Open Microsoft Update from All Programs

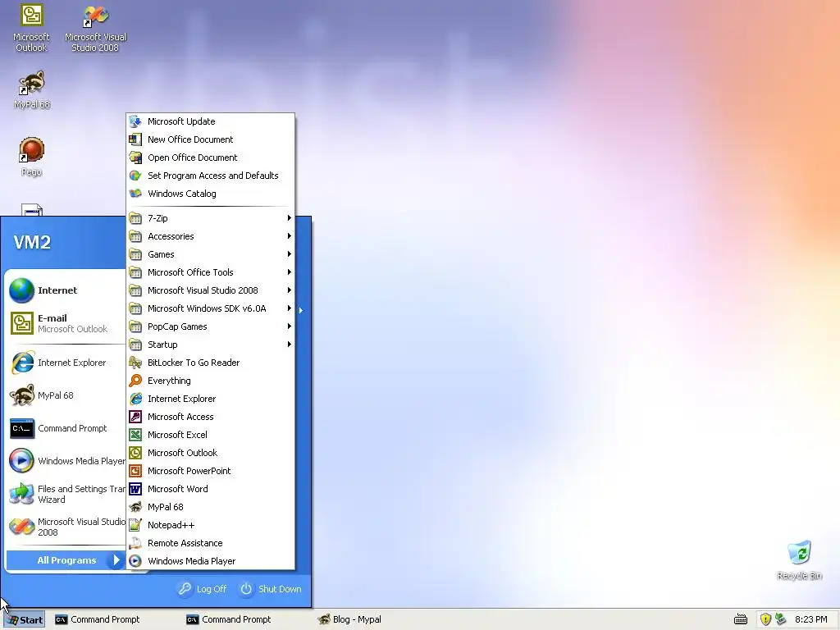(211, 121)
